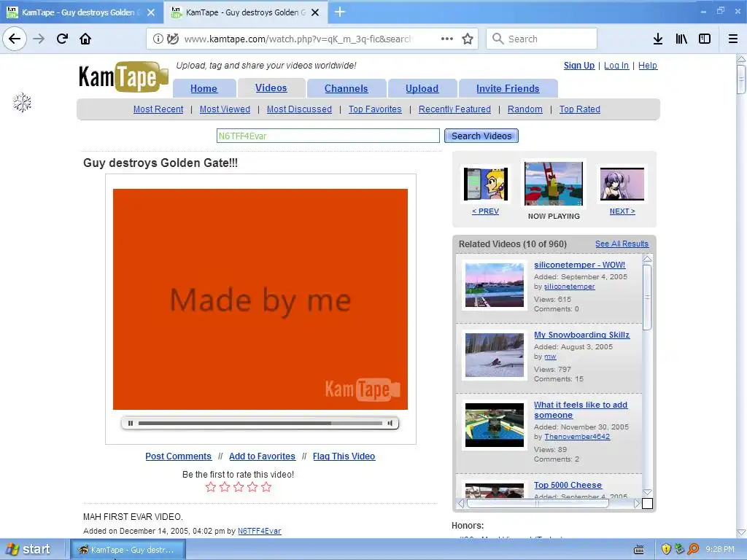Open Random videos link
The image size is (747, 560).
(525, 109)
